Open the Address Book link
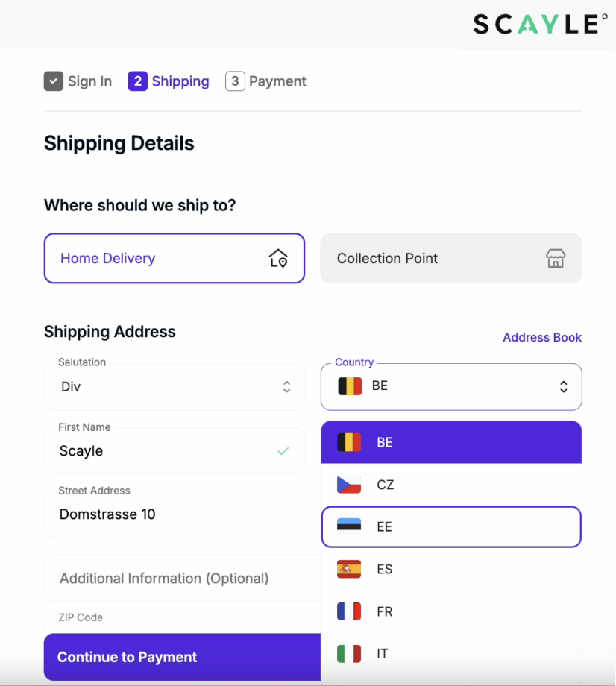This screenshot has width=616, height=686. [541, 337]
